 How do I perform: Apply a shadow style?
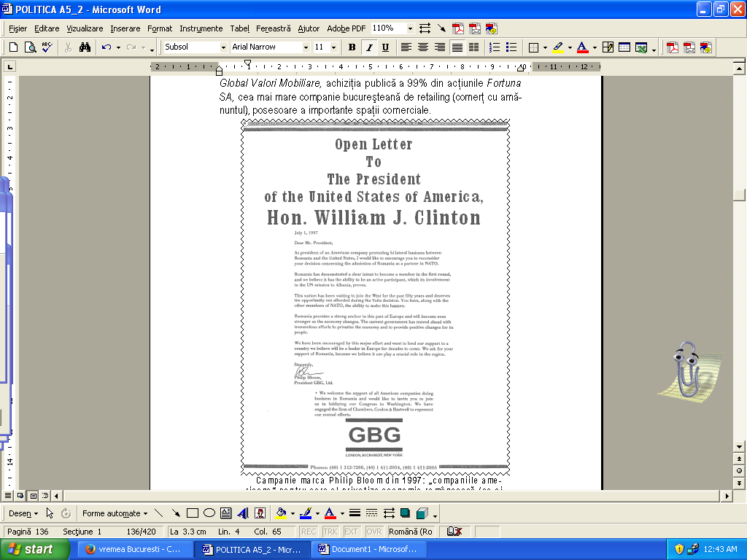click(x=406, y=513)
